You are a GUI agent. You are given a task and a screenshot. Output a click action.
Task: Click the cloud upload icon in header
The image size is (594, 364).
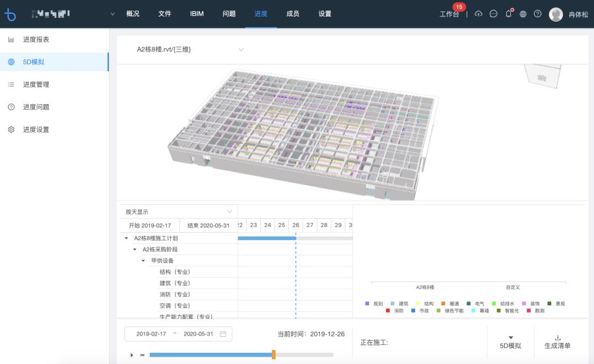click(478, 14)
